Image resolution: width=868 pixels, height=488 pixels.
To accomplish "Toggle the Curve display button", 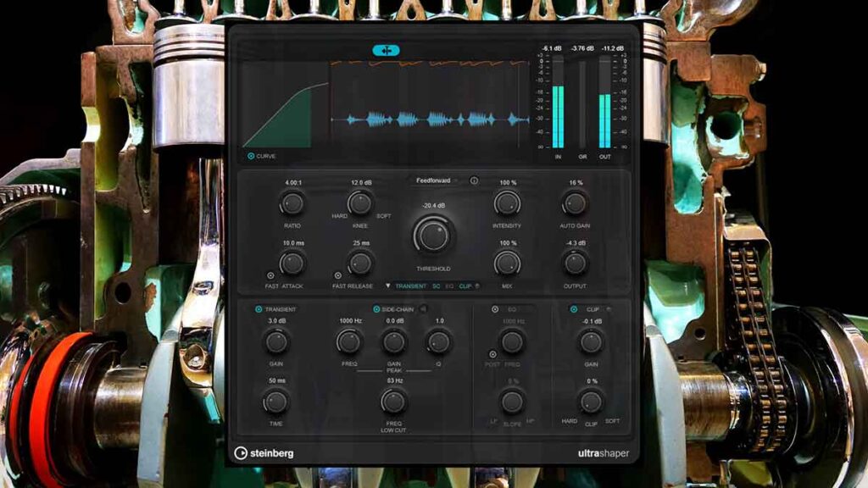I will click(x=251, y=156).
